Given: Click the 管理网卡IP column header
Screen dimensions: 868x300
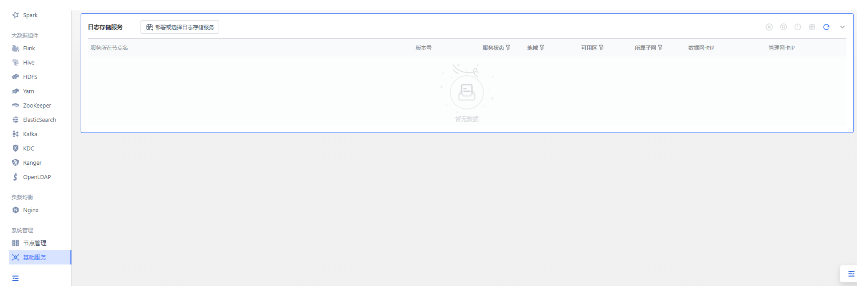Looking at the screenshot, I should [x=781, y=48].
